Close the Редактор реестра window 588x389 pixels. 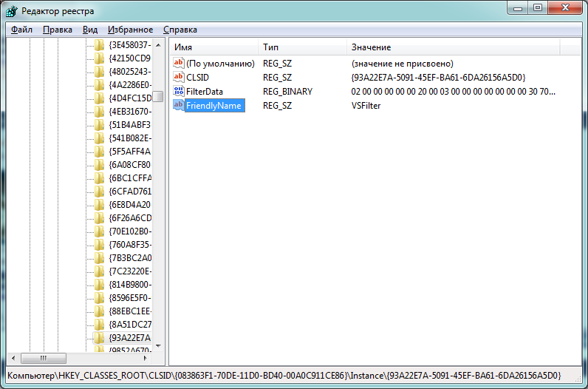coord(564,7)
